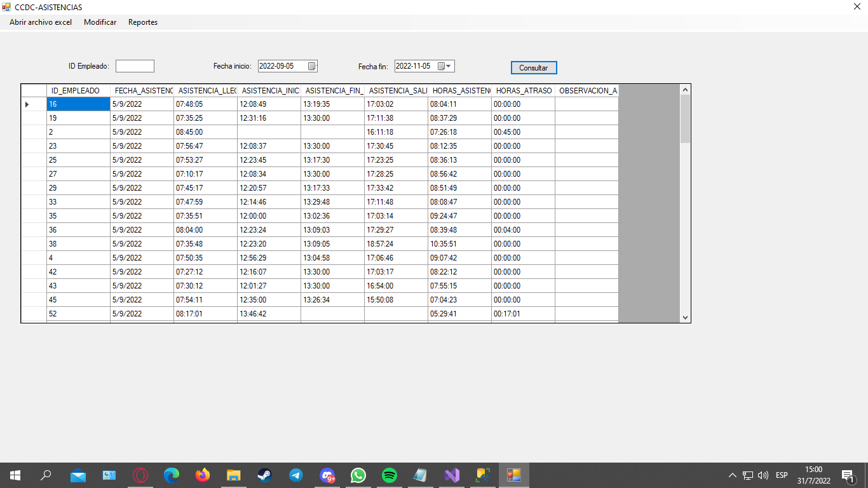Image resolution: width=868 pixels, height=488 pixels.
Task: Click late hours cell 00:17:01
Action: pyautogui.click(x=523, y=314)
